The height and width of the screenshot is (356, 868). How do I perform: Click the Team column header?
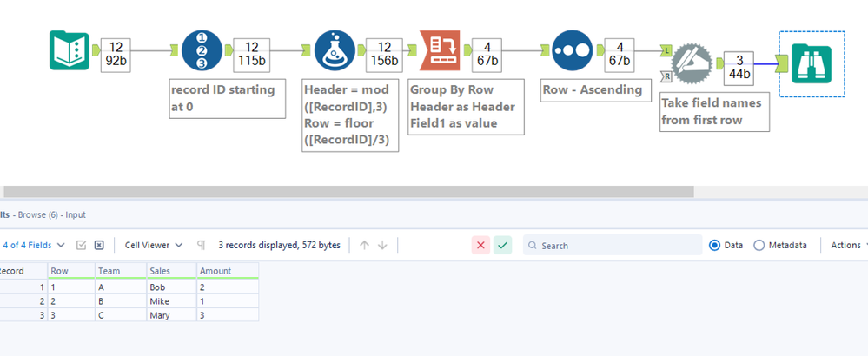[x=121, y=271]
